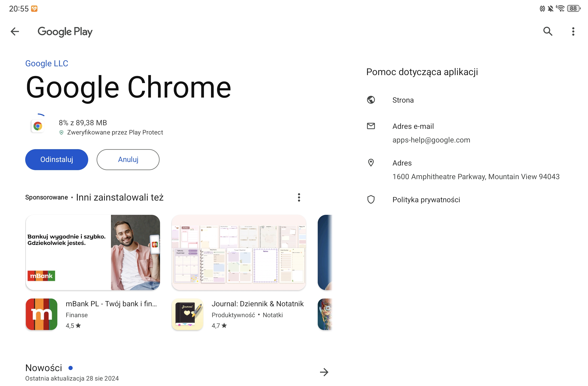The height and width of the screenshot is (386, 588).
Task: Tap the Sponsorowane label
Action: [46, 197]
